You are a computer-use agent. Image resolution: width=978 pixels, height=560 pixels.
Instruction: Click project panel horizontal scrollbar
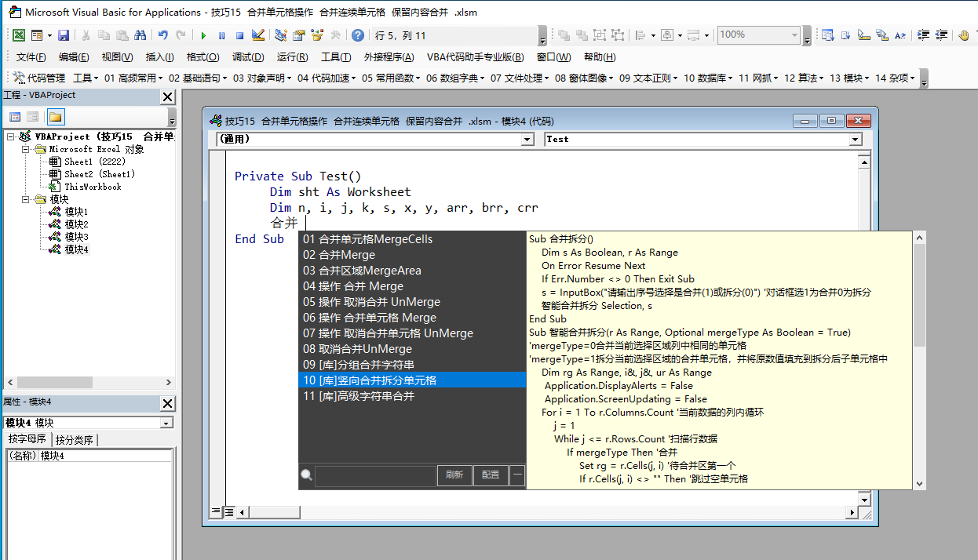point(89,383)
